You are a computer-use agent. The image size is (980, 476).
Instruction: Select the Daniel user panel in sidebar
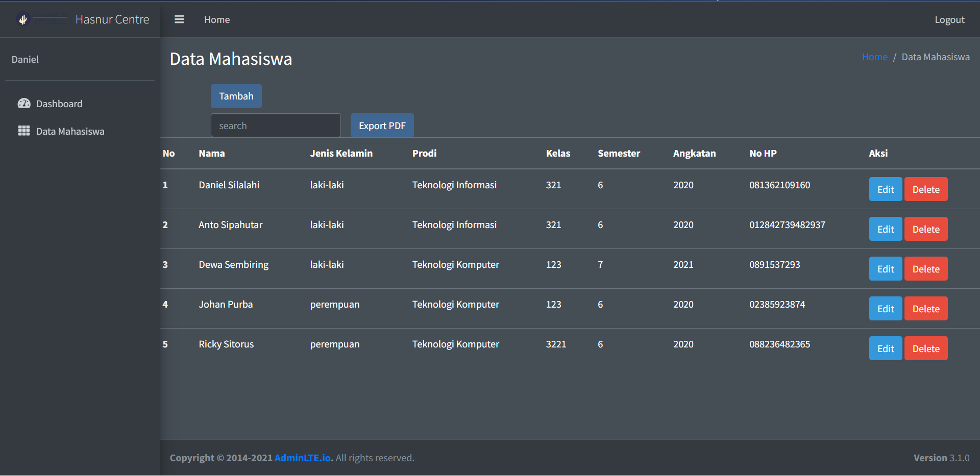pos(25,59)
